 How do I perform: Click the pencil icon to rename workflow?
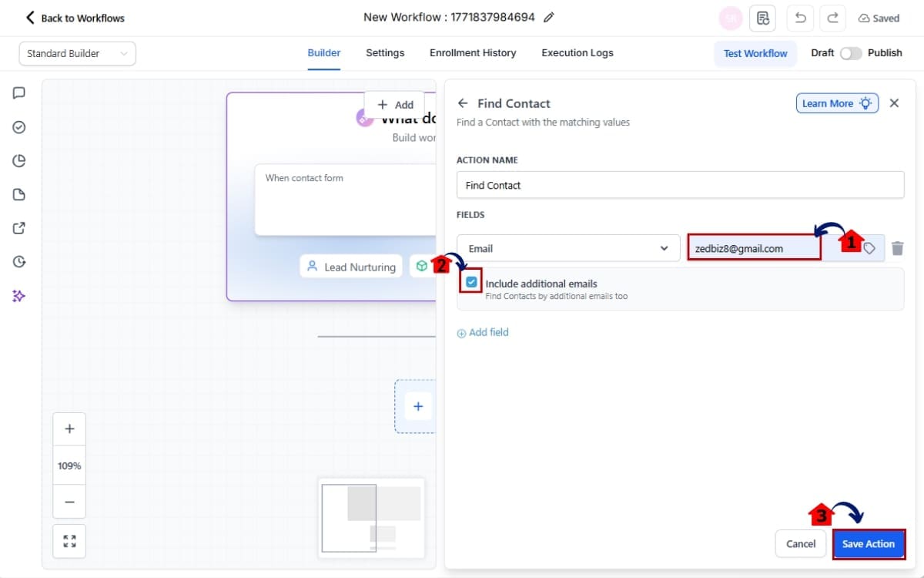click(549, 18)
